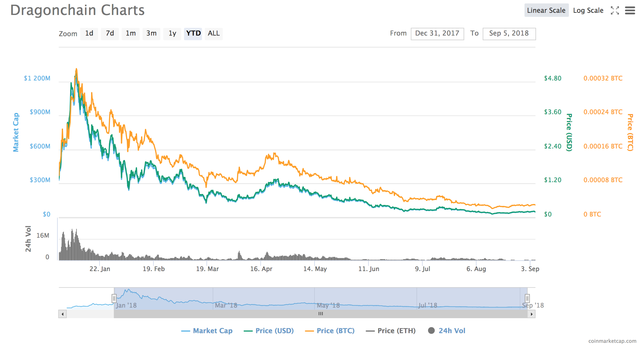Click the $2.40 price axis label
Viewport: 644px width, 355px height.
(x=553, y=146)
